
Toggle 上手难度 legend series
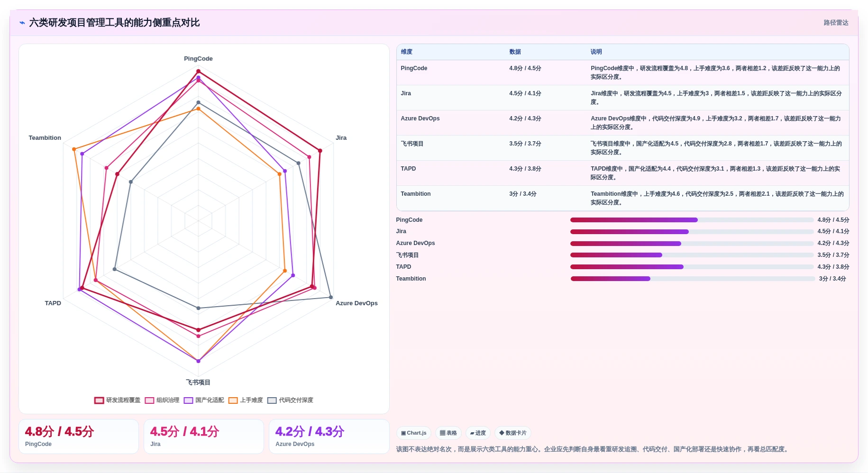(246, 400)
